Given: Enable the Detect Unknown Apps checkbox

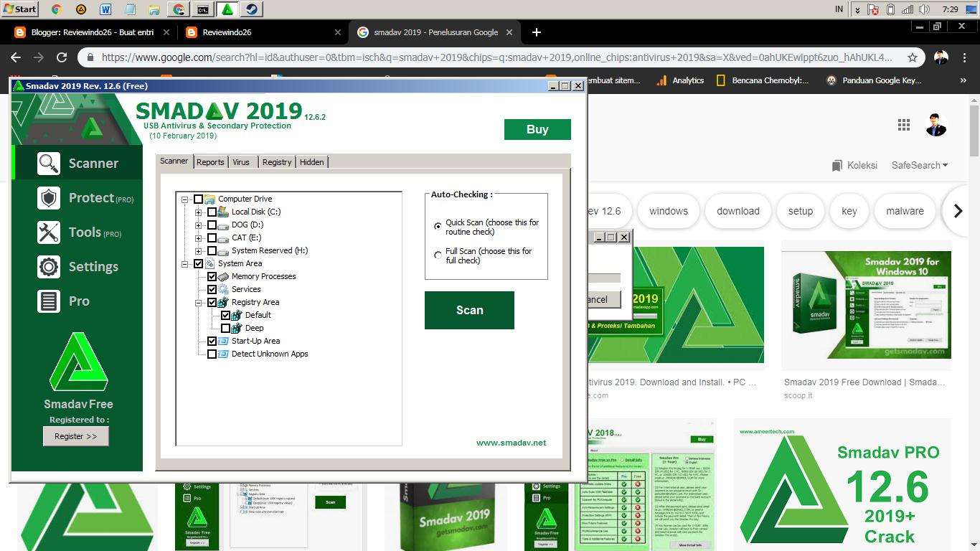Looking at the screenshot, I should (212, 354).
